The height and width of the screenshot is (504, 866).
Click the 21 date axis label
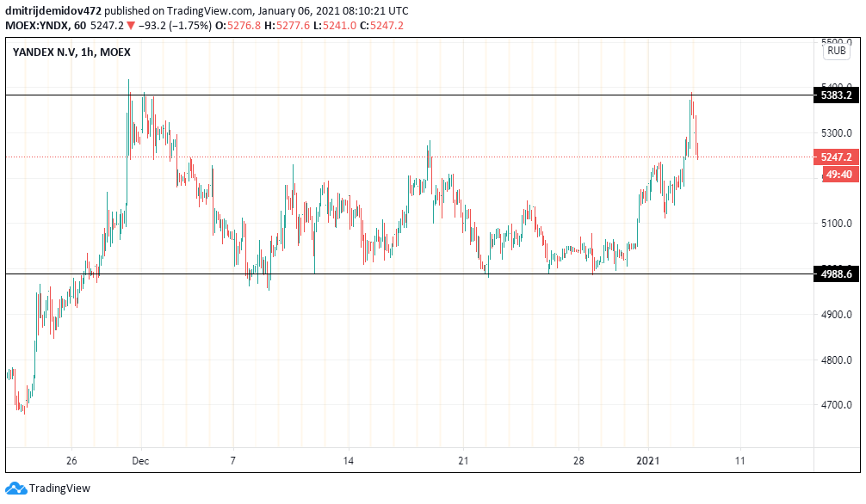coord(463,460)
